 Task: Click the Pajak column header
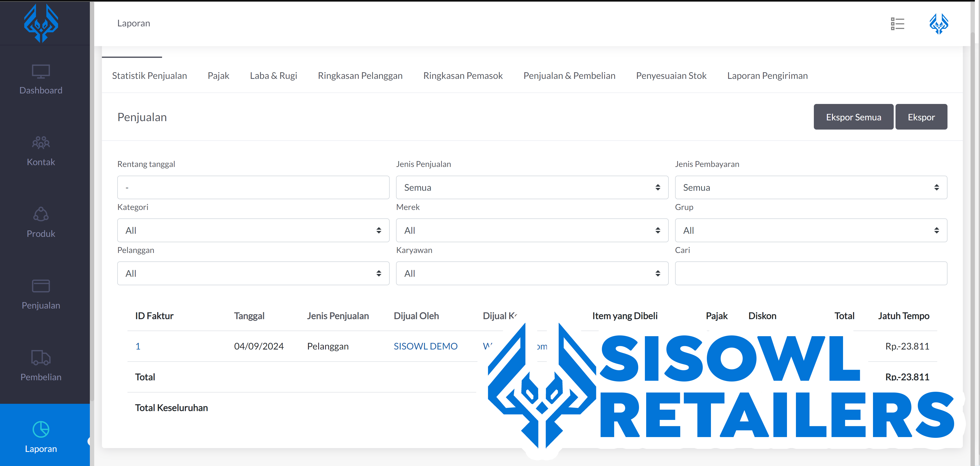(x=717, y=316)
